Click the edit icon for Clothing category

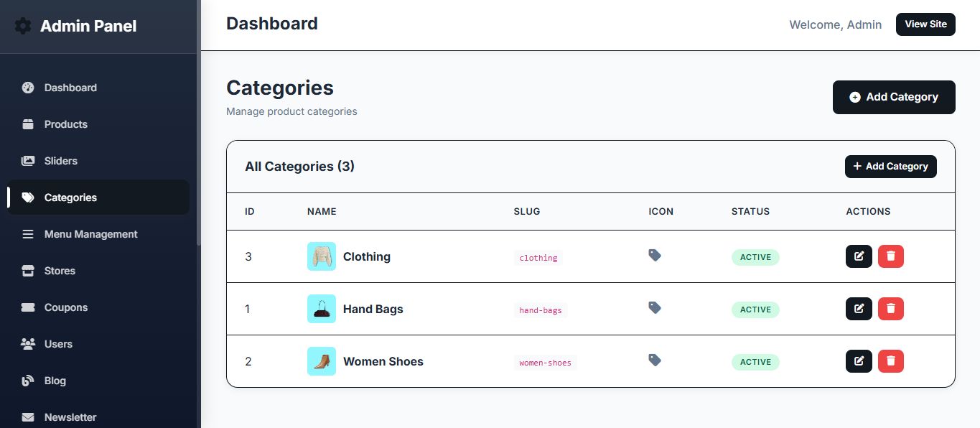tap(859, 256)
